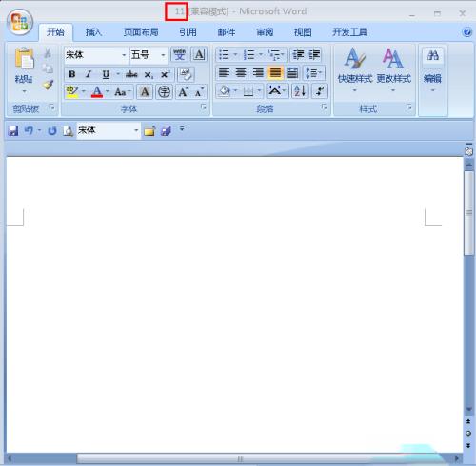The width and height of the screenshot is (476, 466).
Task: Toggle Subscript formatting
Action: tap(149, 74)
